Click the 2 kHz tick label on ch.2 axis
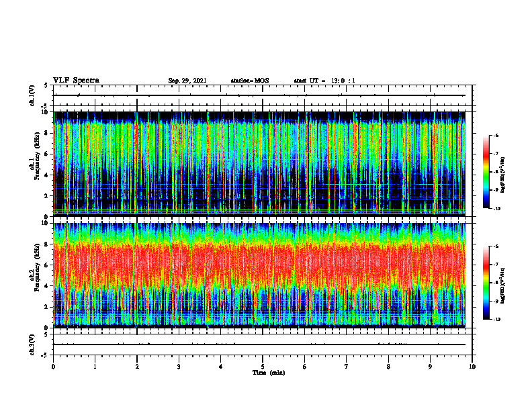Image resolution: width=532 pixels, height=411 pixels. pos(47,307)
